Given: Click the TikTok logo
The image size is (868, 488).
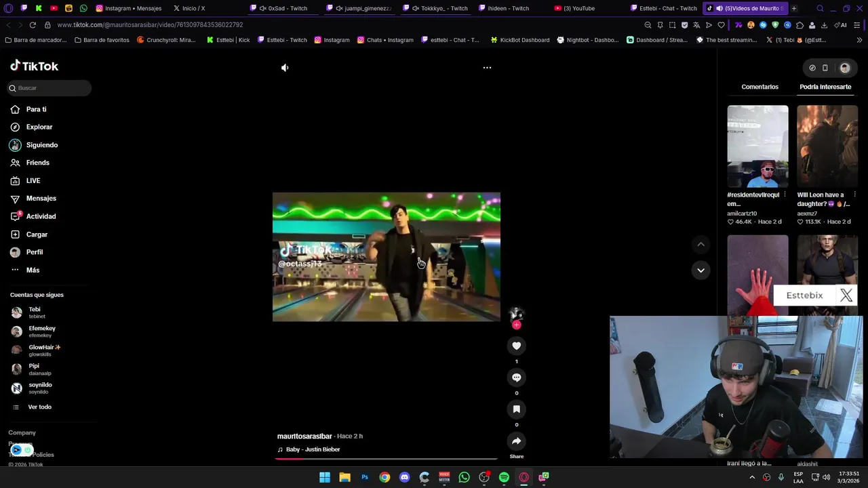Looking at the screenshot, I should click(x=34, y=66).
